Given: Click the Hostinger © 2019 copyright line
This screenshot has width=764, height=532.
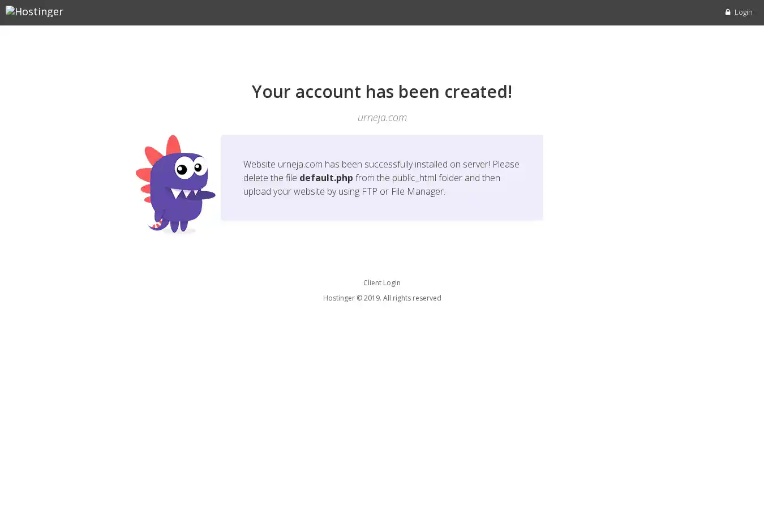Looking at the screenshot, I should (x=382, y=298).
